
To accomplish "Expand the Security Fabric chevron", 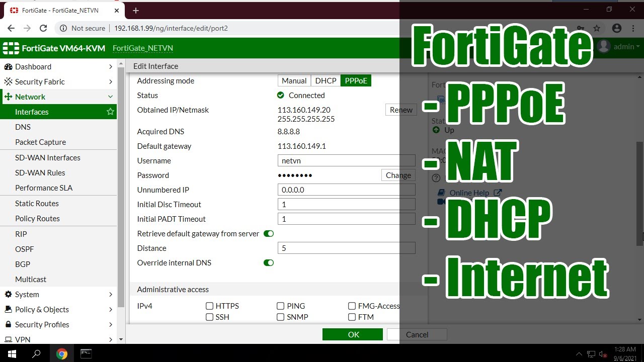I will [x=111, y=82].
